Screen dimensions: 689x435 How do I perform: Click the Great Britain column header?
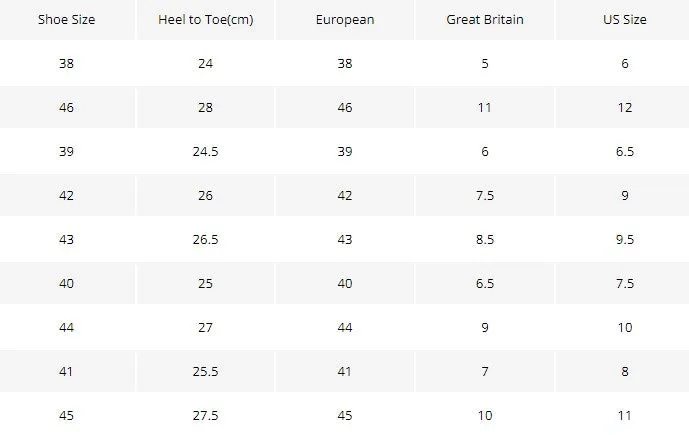point(485,20)
